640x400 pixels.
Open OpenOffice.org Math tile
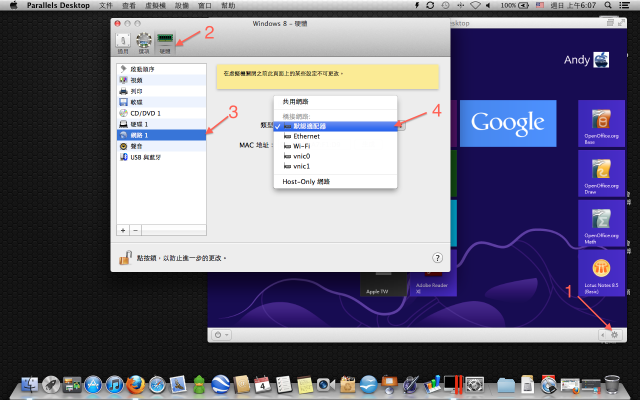[x=601, y=223]
